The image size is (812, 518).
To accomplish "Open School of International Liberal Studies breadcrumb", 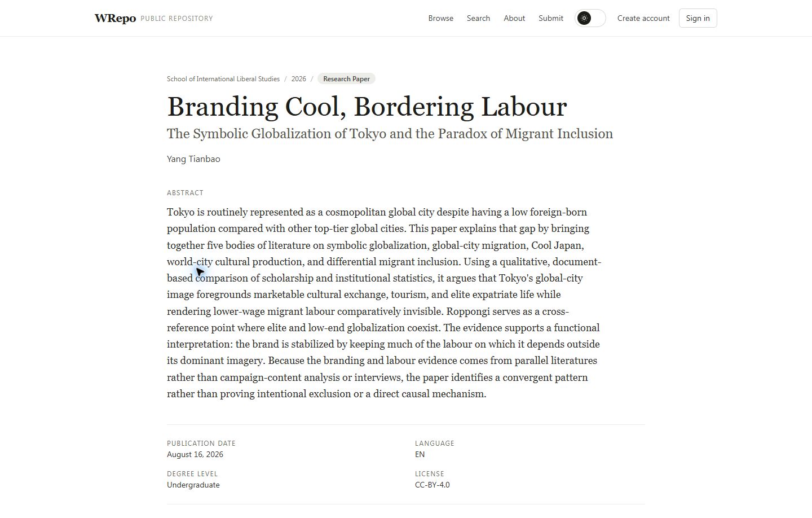I will [223, 79].
